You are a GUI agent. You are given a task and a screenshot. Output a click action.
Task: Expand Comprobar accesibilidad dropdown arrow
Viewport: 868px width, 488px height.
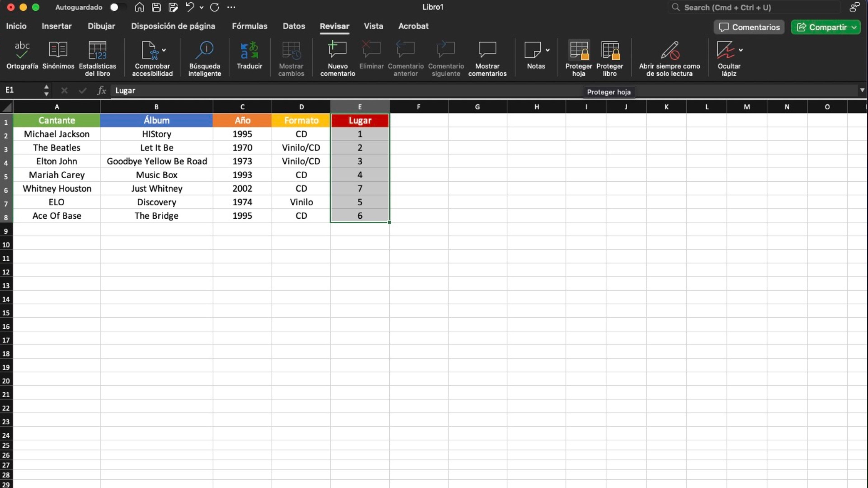tap(164, 50)
